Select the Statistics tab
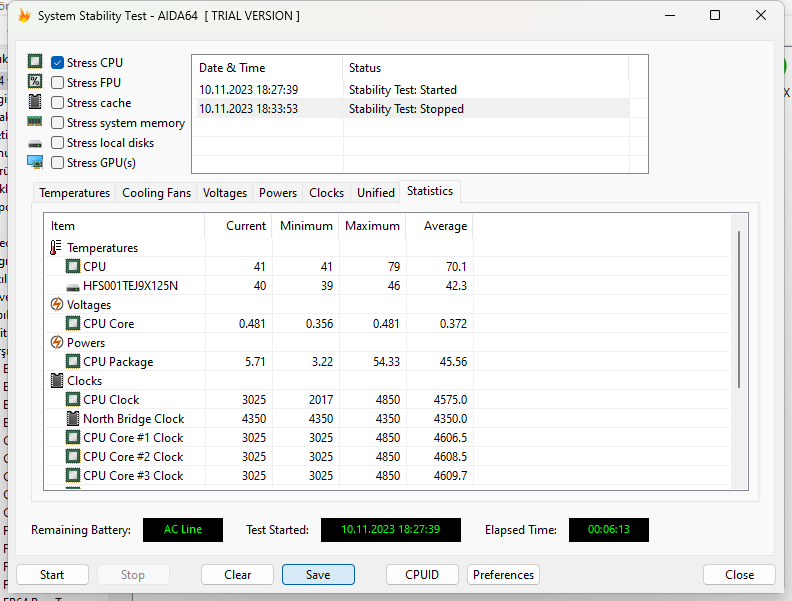 coord(430,191)
